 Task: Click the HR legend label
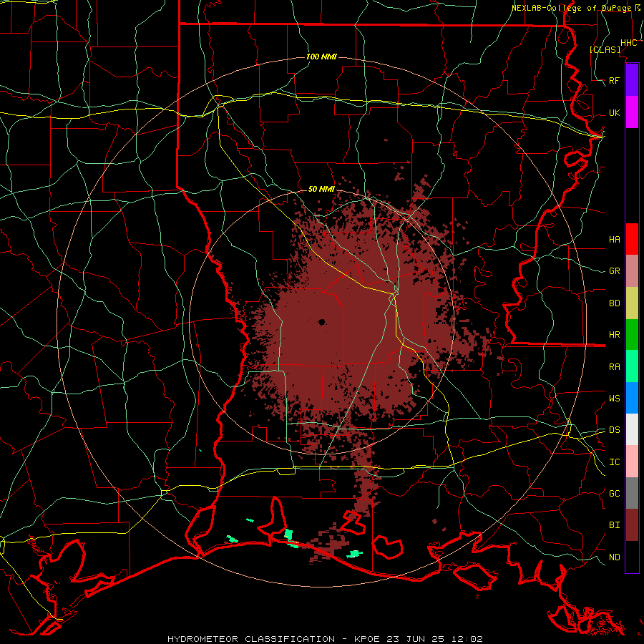point(614,335)
